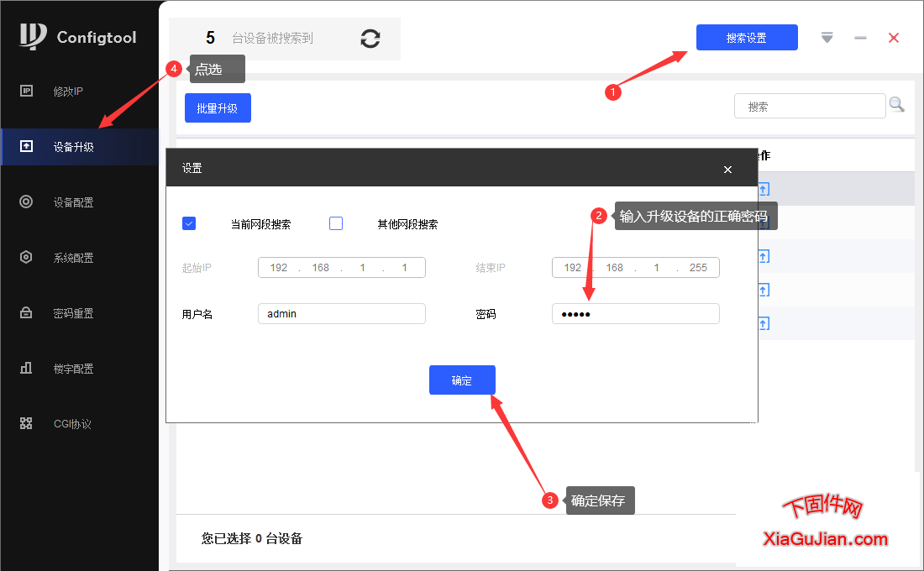Click the first upgrade arrow in 操作 column
This screenshot has width=924, height=571.
point(762,189)
